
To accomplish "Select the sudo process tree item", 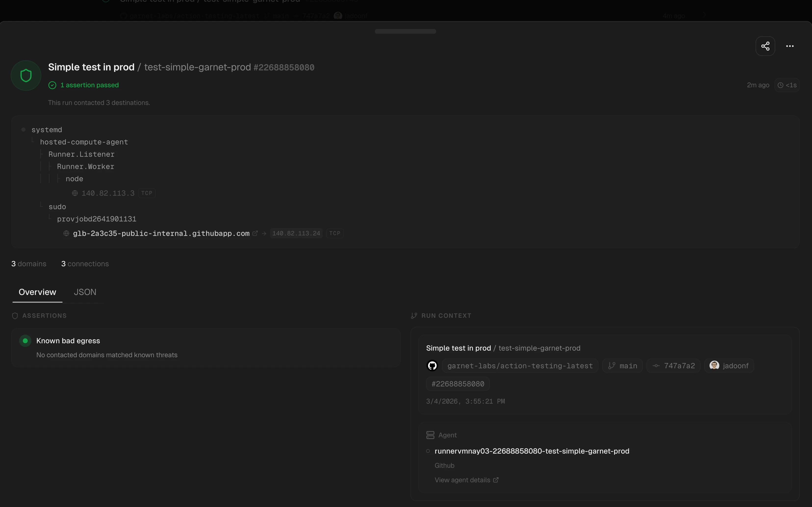I will [x=57, y=207].
